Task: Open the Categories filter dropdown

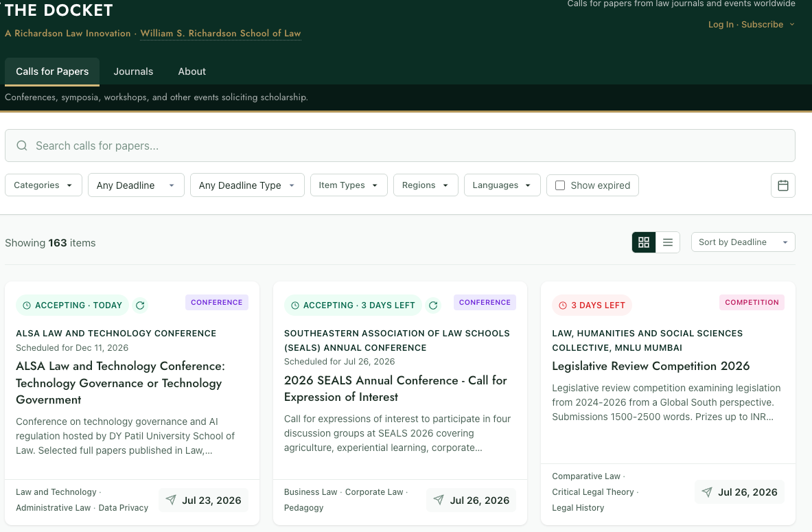Action: pyautogui.click(x=43, y=185)
